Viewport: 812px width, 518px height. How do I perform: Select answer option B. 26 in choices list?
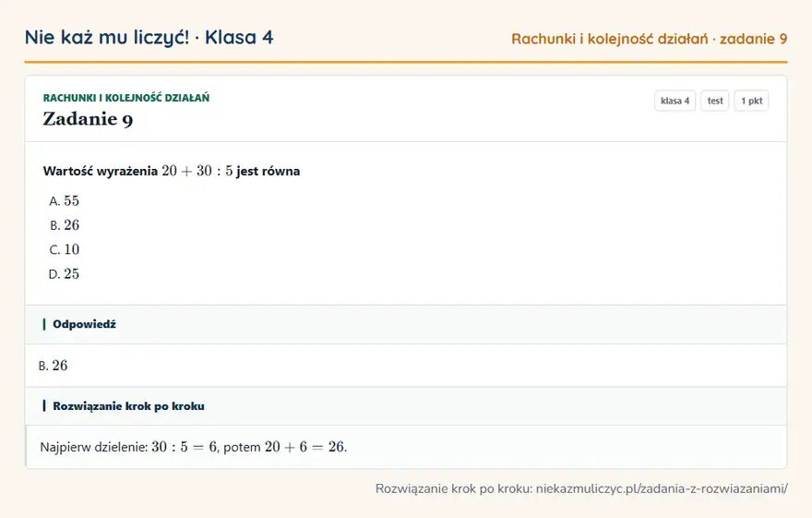pyautogui.click(x=65, y=225)
